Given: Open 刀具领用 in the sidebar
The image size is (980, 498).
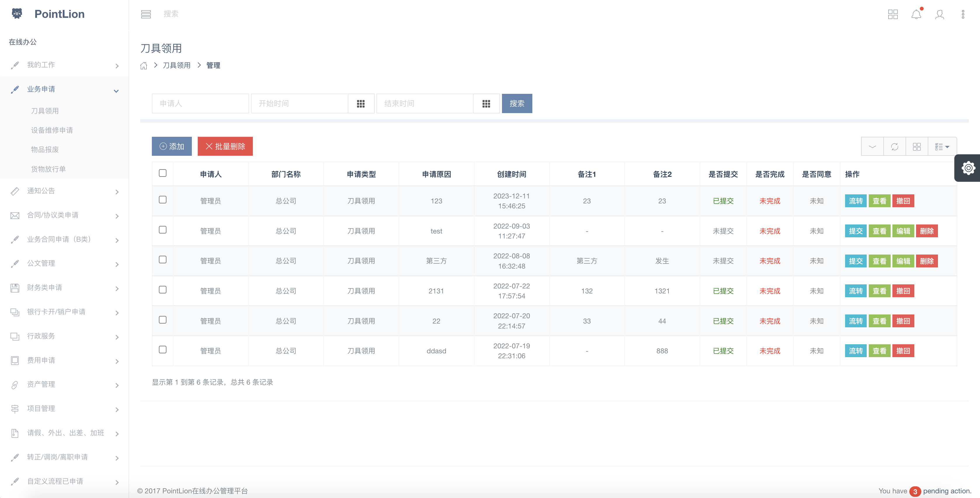Looking at the screenshot, I should 45,111.
